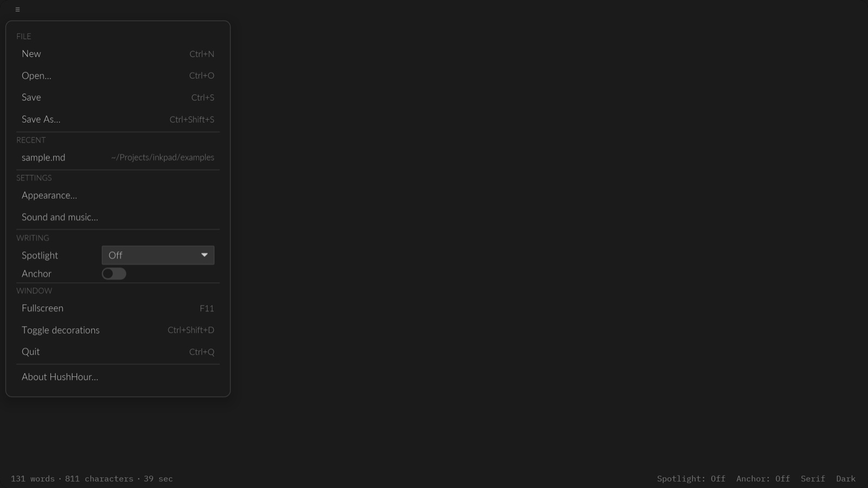Viewport: 868px width, 488px height.
Task: Select Save menu entry
Action: 118,98
